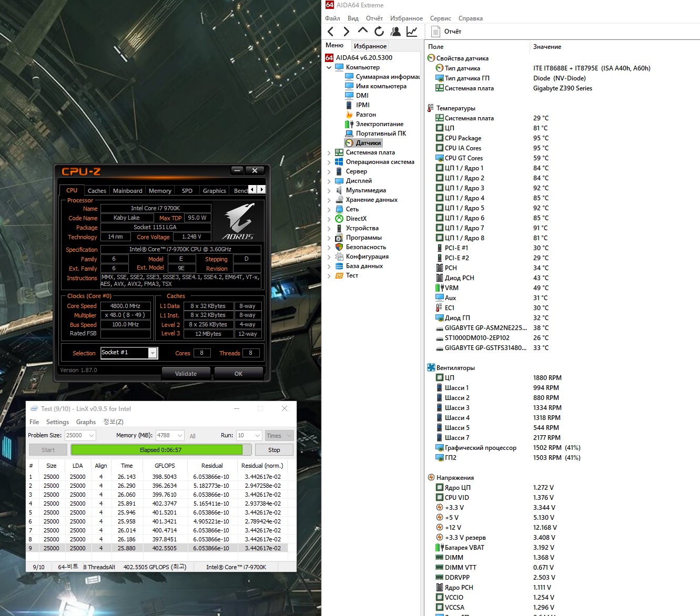Open LinX Graphs menu
The width and height of the screenshot is (700, 616).
(86, 422)
